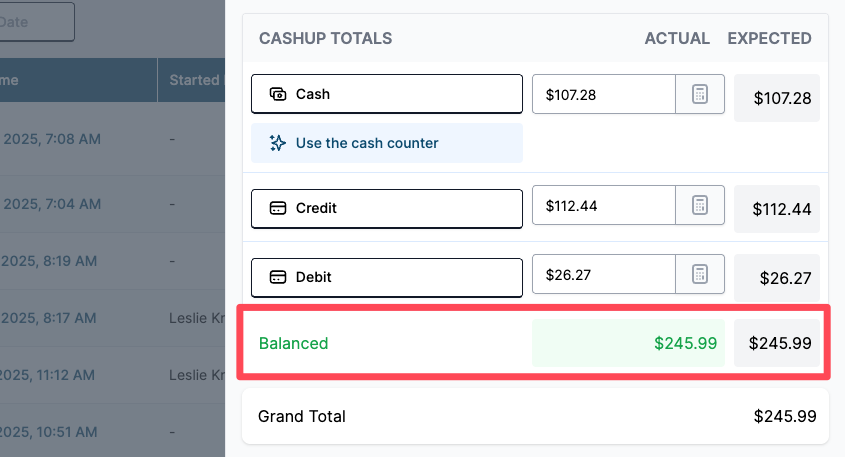Click the Date filter field
Image resolution: width=845 pixels, height=457 pixels.
37,22
